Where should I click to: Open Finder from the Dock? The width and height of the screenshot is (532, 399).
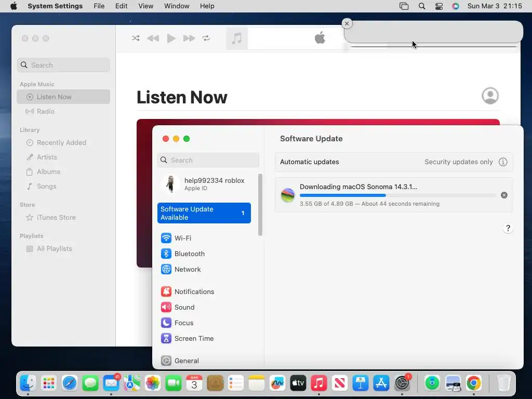point(28,383)
